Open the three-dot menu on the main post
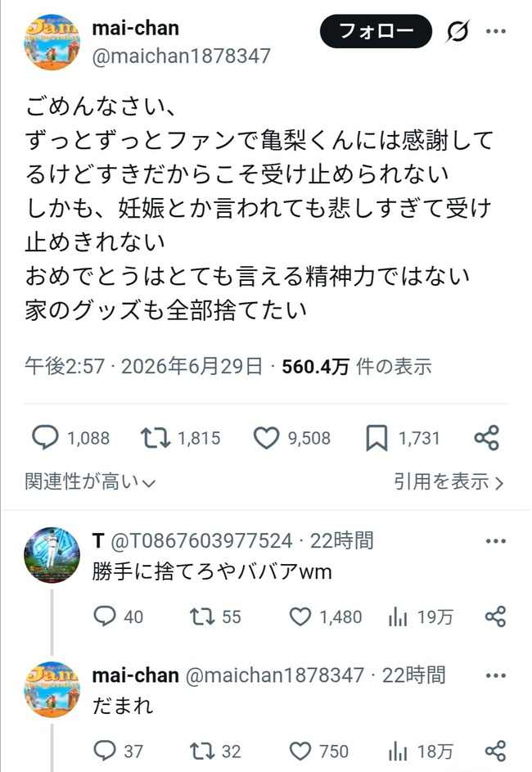The width and height of the screenshot is (532, 772). [495, 31]
